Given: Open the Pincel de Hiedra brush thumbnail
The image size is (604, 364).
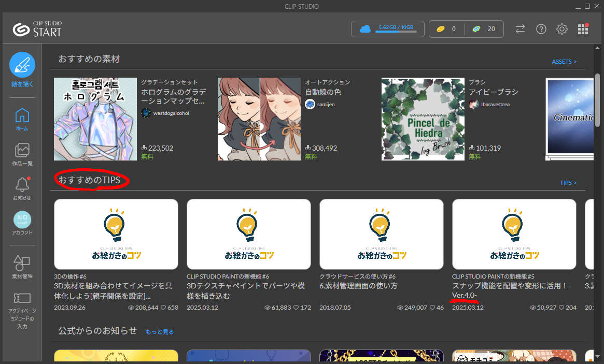Looking at the screenshot, I should pyautogui.click(x=423, y=119).
